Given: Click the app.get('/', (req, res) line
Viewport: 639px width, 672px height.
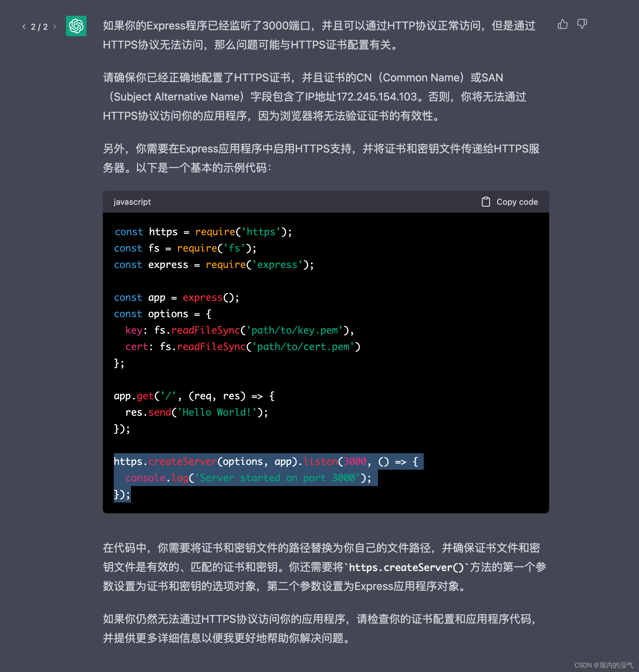Looking at the screenshot, I should tap(194, 396).
